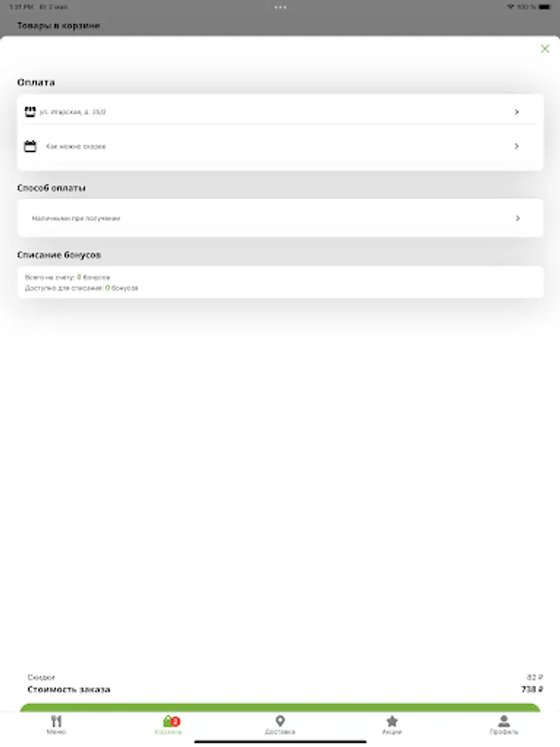Tap the Списание бонусов bonus card
This screenshot has height=747, width=560.
click(x=280, y=282)
